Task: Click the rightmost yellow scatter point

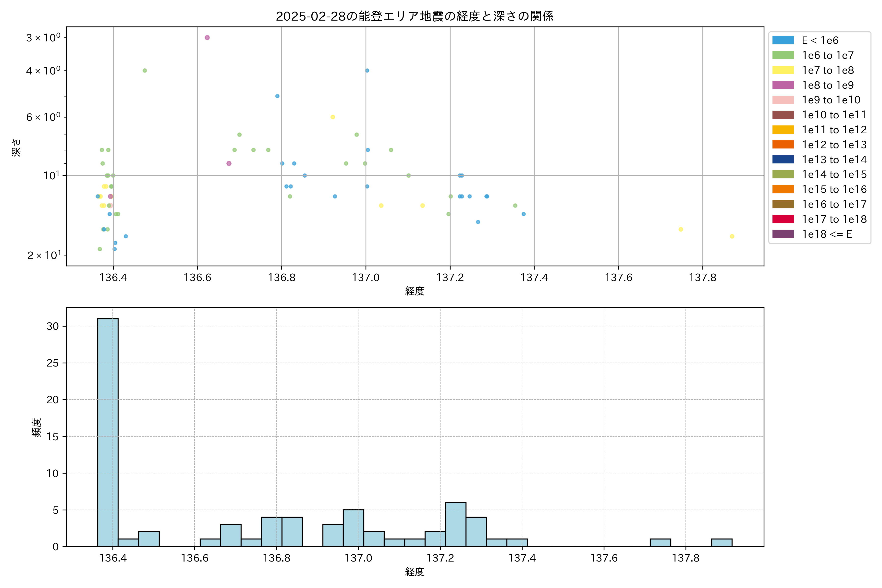Action: [732, 236]
